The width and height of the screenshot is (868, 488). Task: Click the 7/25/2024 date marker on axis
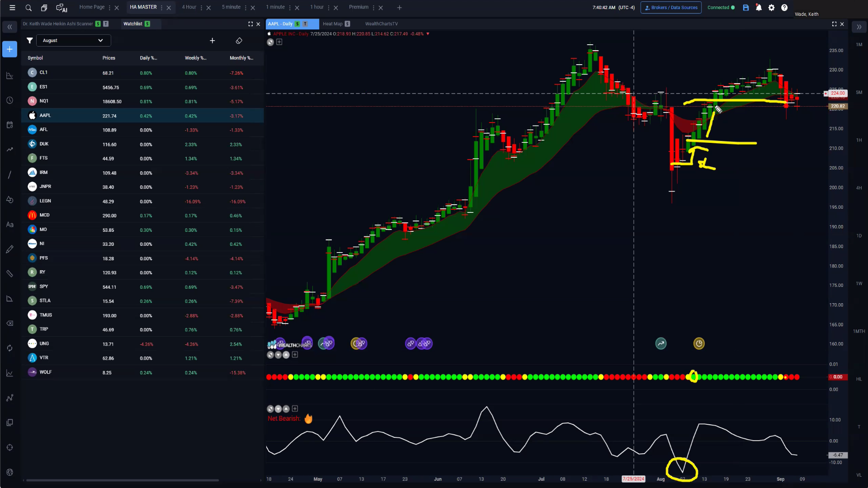click(x=633, y=479)
